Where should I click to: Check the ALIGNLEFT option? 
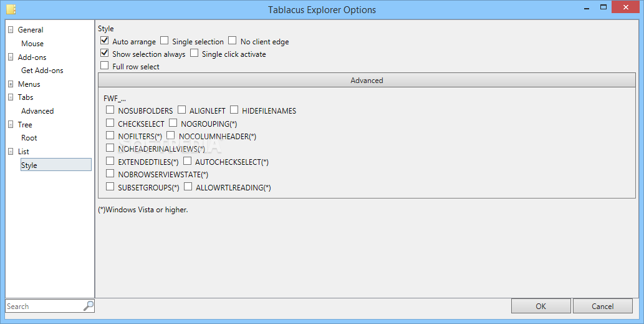click(181, 110)
